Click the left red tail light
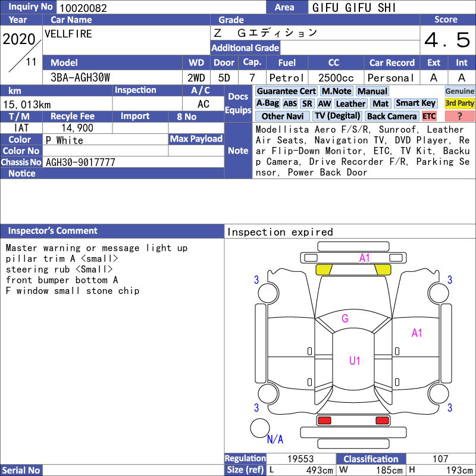476x476 pixels. point(324,421)
